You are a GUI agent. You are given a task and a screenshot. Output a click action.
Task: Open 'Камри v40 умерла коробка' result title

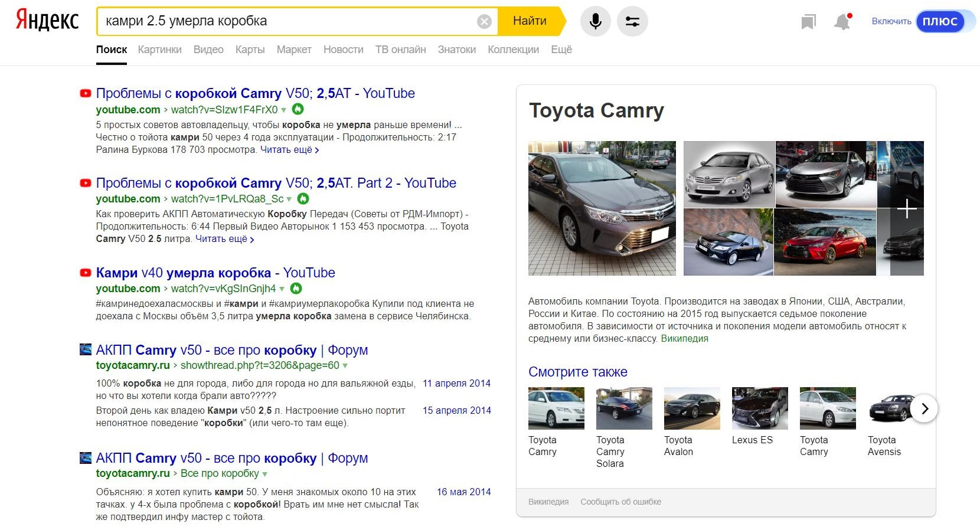click(215, 273)
